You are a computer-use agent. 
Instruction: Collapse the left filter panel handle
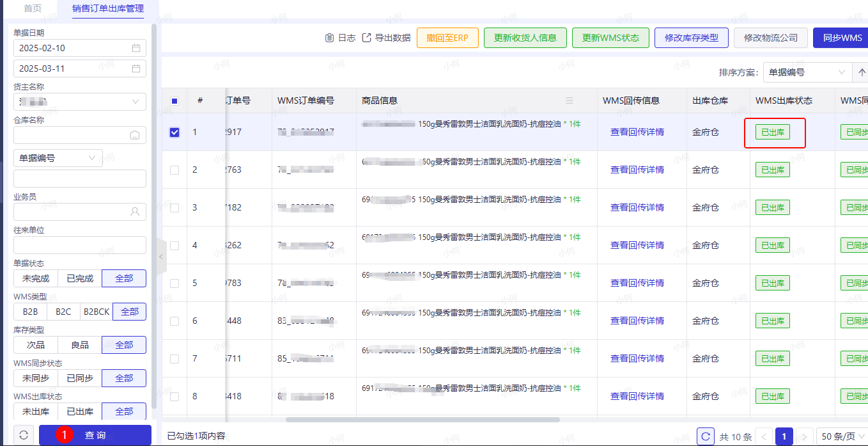[x=161, y=257]
